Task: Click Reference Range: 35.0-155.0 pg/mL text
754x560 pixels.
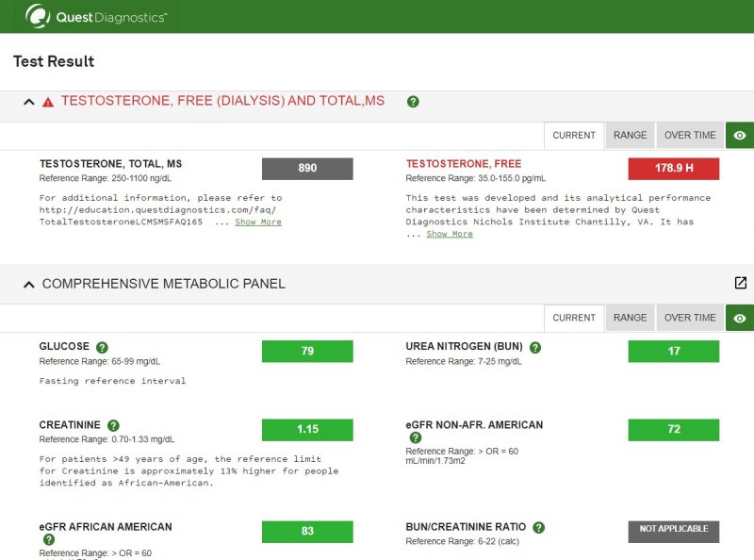Action: 476,178
